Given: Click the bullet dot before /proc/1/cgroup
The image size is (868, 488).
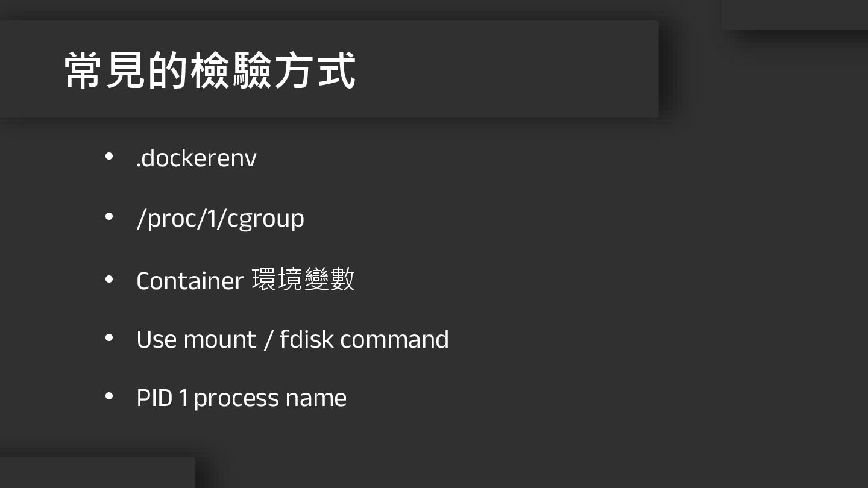Looking at the screenshot, I should (x=109, y=217).
